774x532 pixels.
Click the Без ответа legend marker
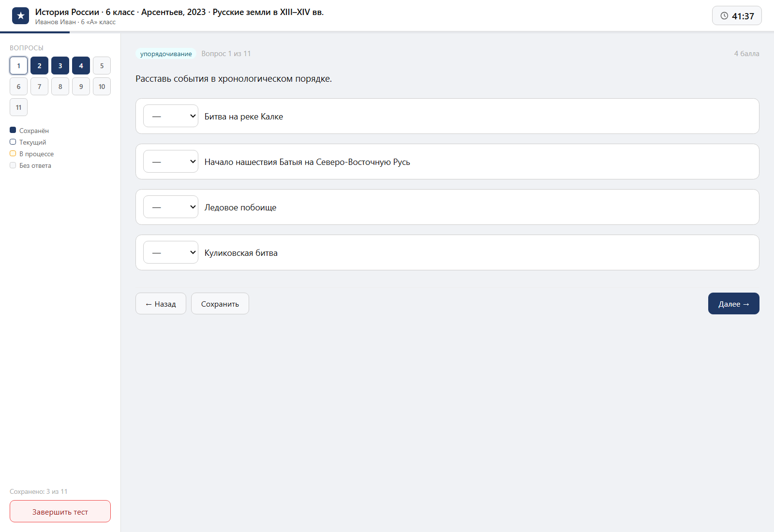(13, 165)
